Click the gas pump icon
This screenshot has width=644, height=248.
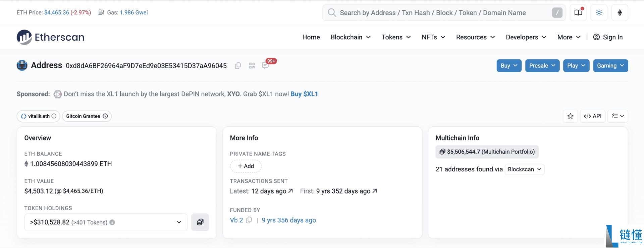[x=101, y=12]
